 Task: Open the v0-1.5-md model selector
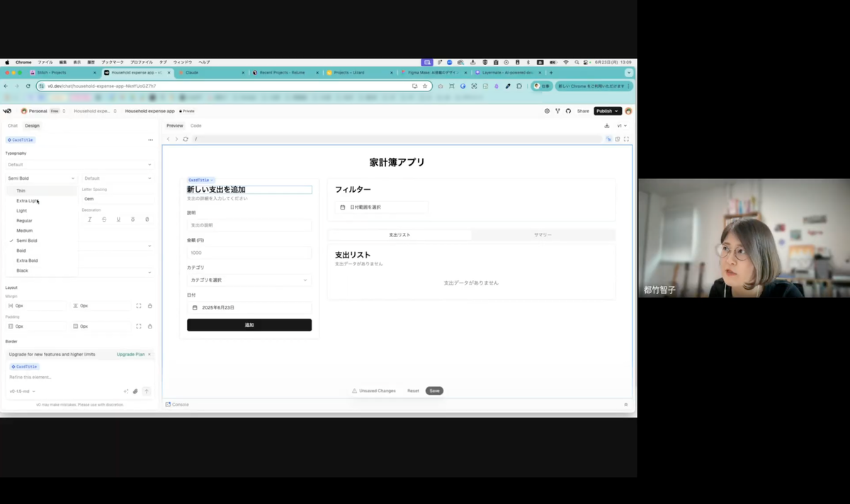tap(22, 391)
